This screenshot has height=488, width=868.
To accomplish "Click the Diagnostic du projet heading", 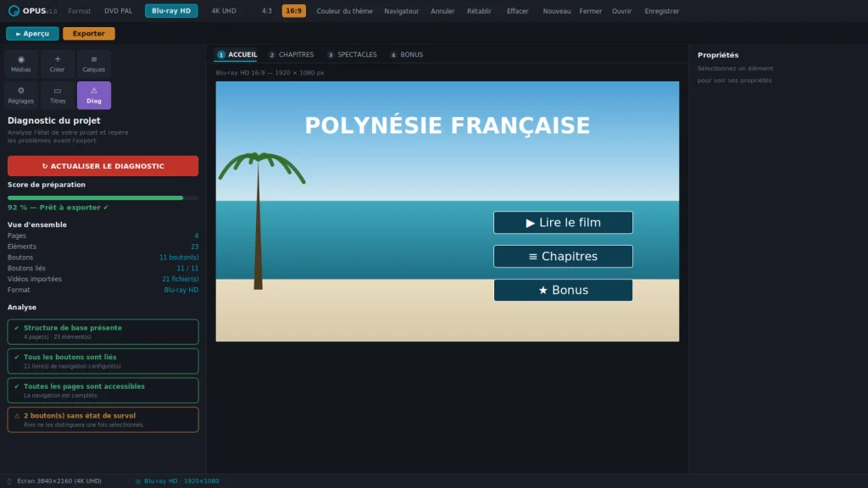I will point(53,120).
